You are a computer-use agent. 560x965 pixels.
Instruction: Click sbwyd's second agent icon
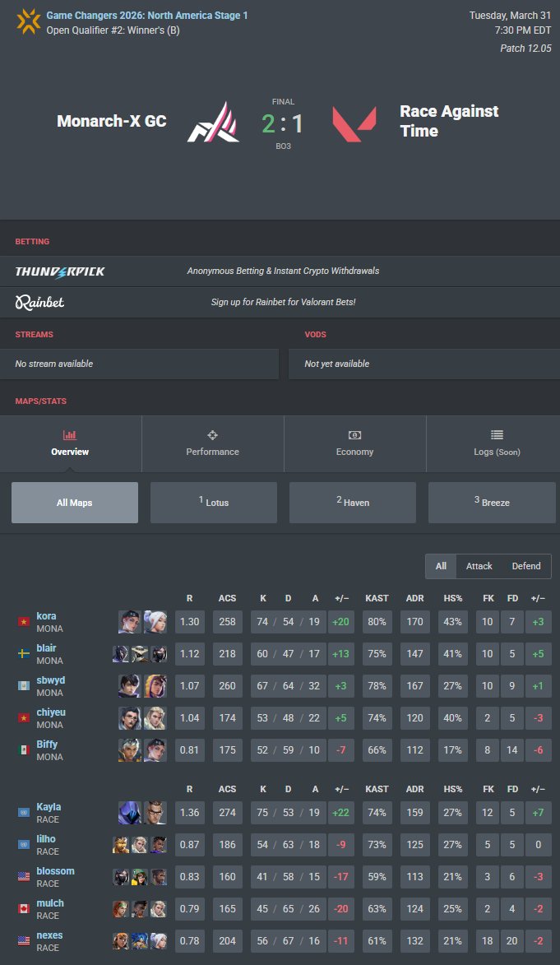click(x=155, y=686)
